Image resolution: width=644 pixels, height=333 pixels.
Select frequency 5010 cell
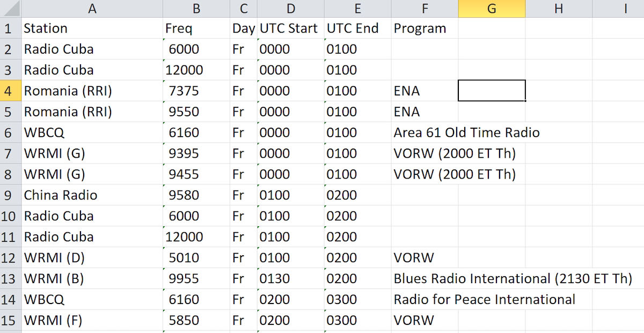tap(196, 258)
